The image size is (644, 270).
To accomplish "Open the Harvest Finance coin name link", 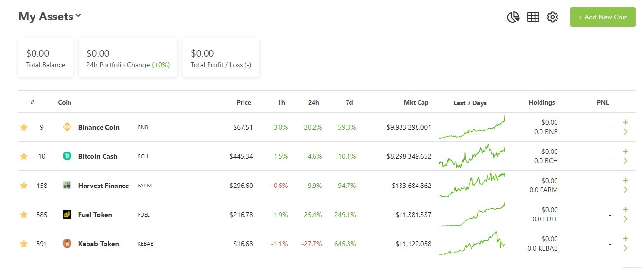I will (104, 186).
